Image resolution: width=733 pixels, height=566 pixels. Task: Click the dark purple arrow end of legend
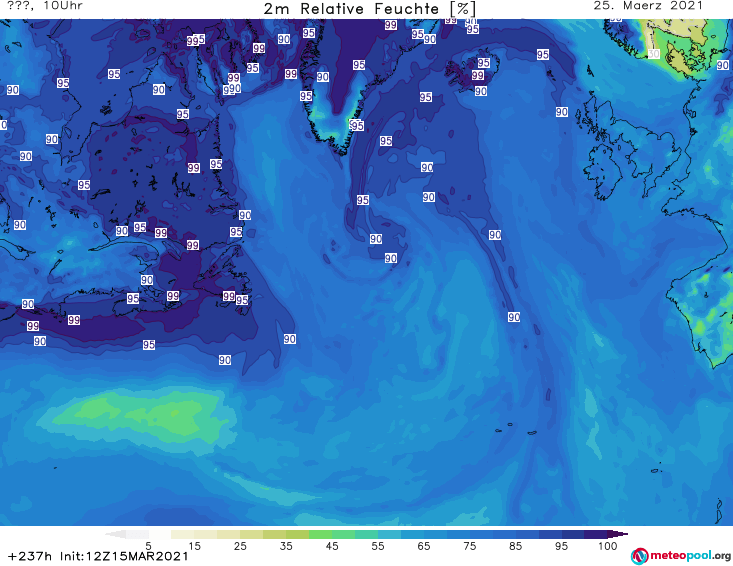pos(618,534)
